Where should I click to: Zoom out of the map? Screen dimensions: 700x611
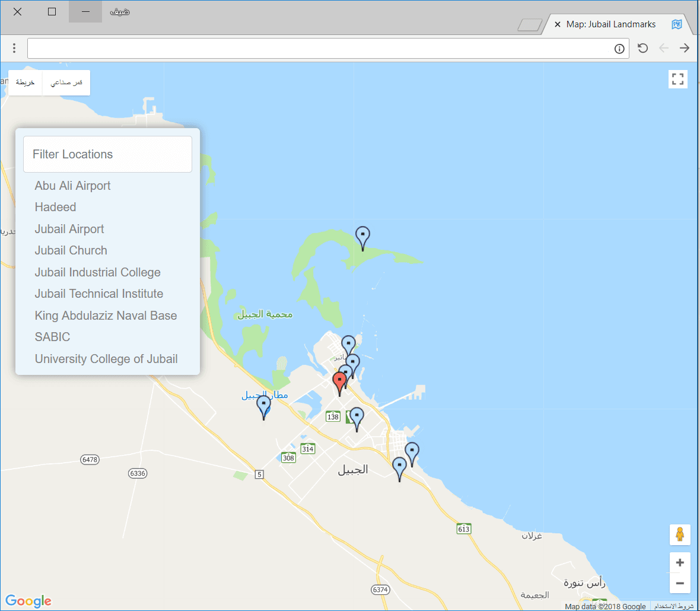point(680,583)
